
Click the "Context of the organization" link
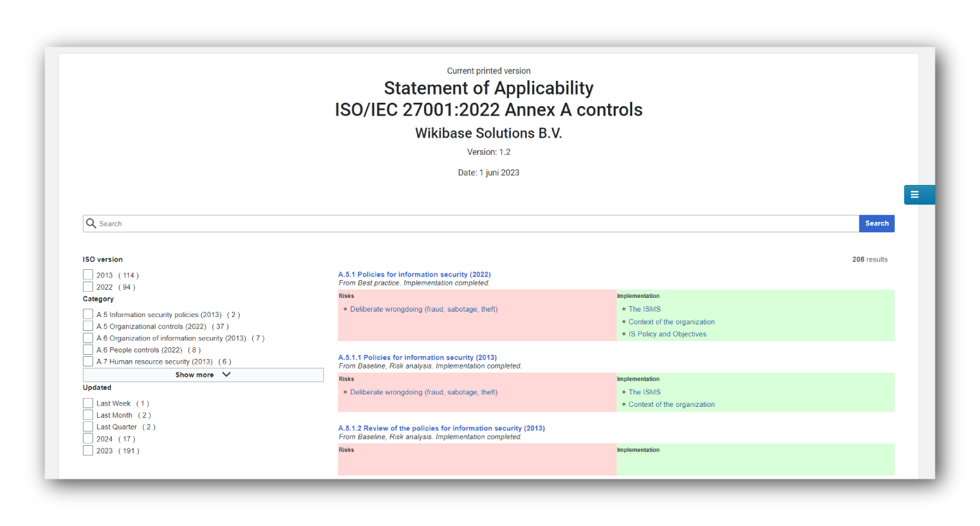point(671,321)
